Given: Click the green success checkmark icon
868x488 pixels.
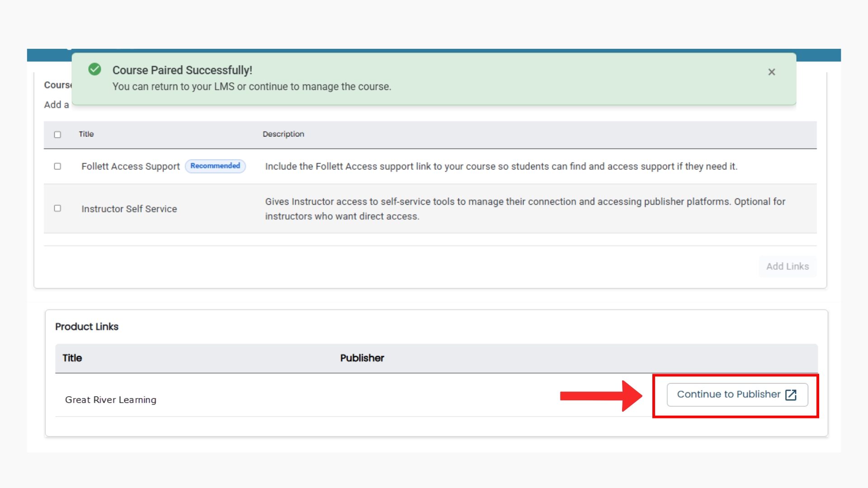Looking at the screenshot, I should pyautogui.click(x=94, y=69).
